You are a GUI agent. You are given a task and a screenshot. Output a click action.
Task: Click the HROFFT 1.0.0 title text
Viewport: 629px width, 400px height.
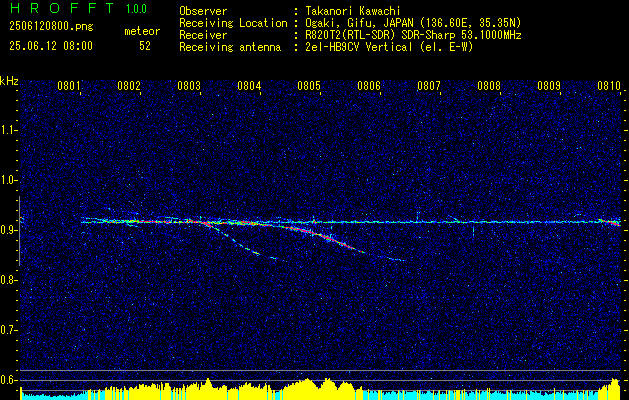(x=79, y=8)
